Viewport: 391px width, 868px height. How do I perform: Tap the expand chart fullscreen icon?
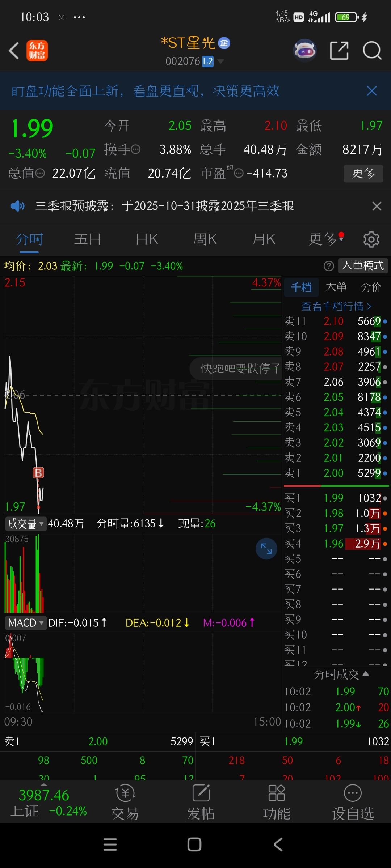point(266,549)
